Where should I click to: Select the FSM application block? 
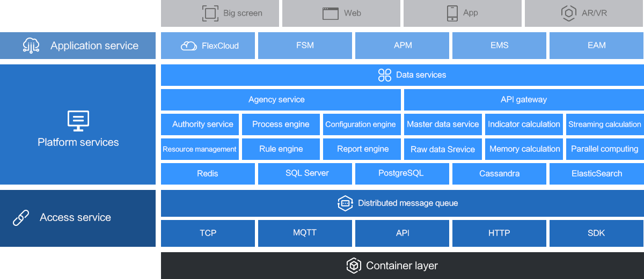coord(305,46)
